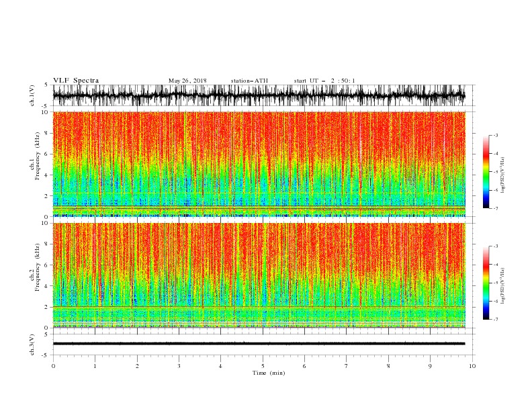Screen dimensions: 532x411
Task: Click the time axis tick label "10"
Action: tap(472, 366)
